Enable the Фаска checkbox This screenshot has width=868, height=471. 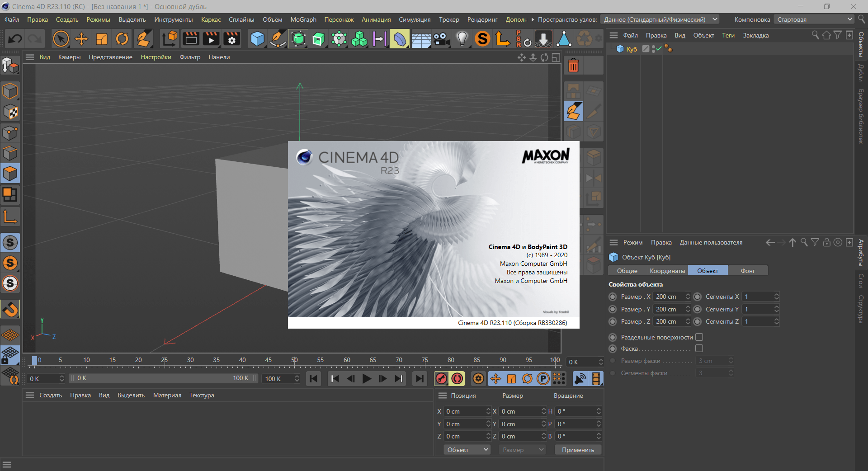tap(699, 349)
